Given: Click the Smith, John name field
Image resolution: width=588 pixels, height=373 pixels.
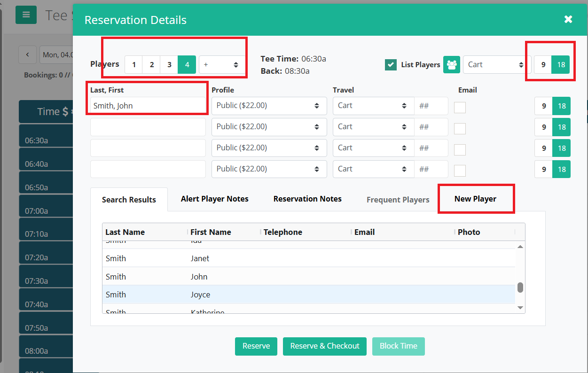Looking at the screenshot, I should pyautogui.click(x=148, y=106).
